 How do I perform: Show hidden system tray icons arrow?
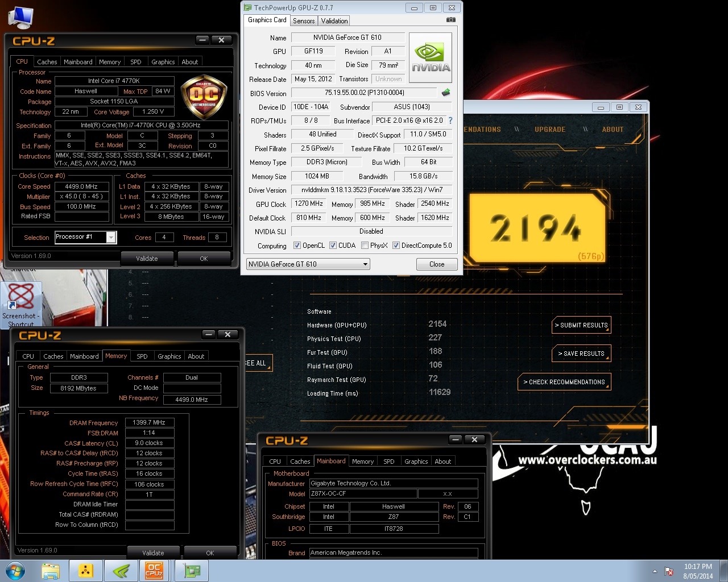pyautogui.click(x=655, y=571)
